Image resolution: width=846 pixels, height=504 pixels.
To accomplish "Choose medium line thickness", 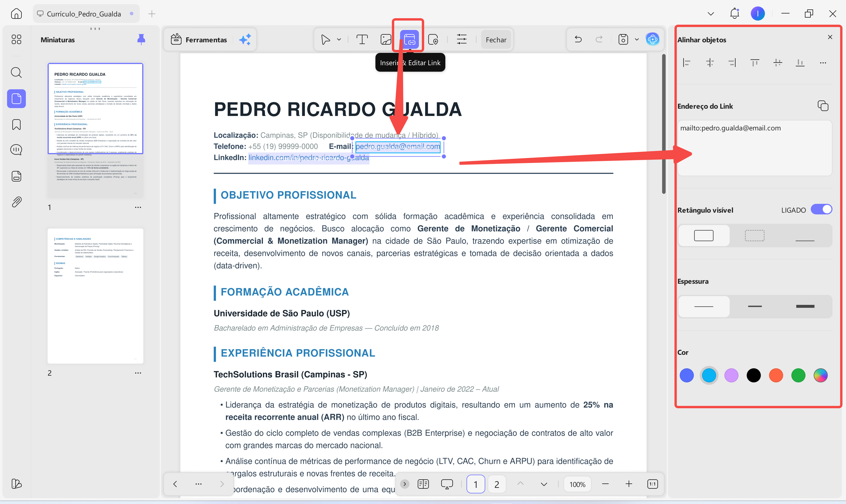I will [x=755, y=306].
